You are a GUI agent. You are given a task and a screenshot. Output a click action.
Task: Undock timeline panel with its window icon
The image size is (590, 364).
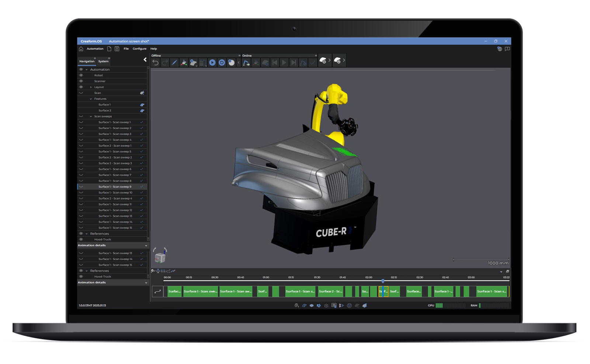[x=507, y=271]
